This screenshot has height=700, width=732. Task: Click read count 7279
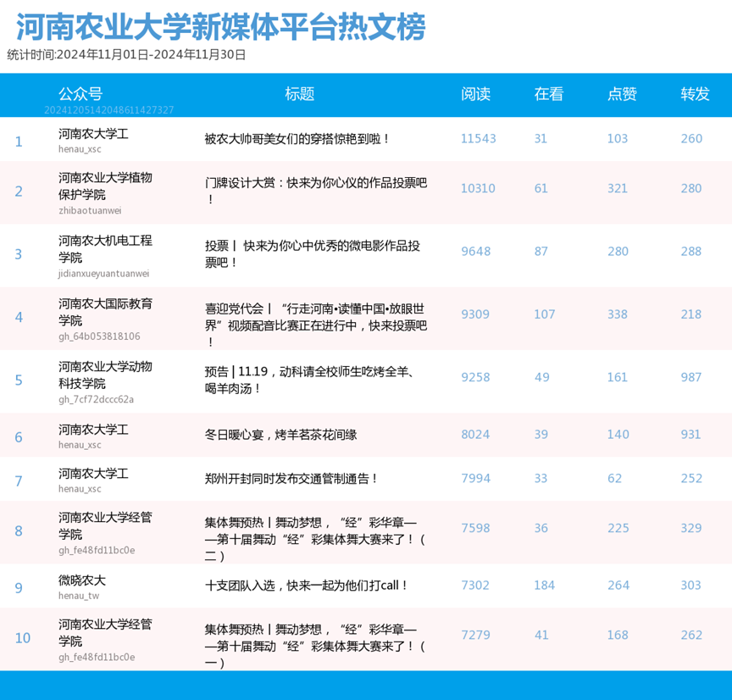pos(475,635)
